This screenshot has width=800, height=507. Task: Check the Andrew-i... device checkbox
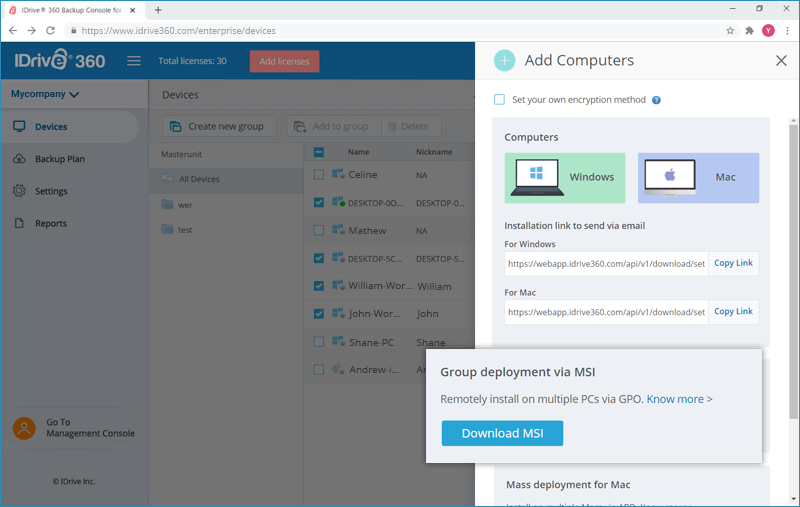click(x=319, y=369)
